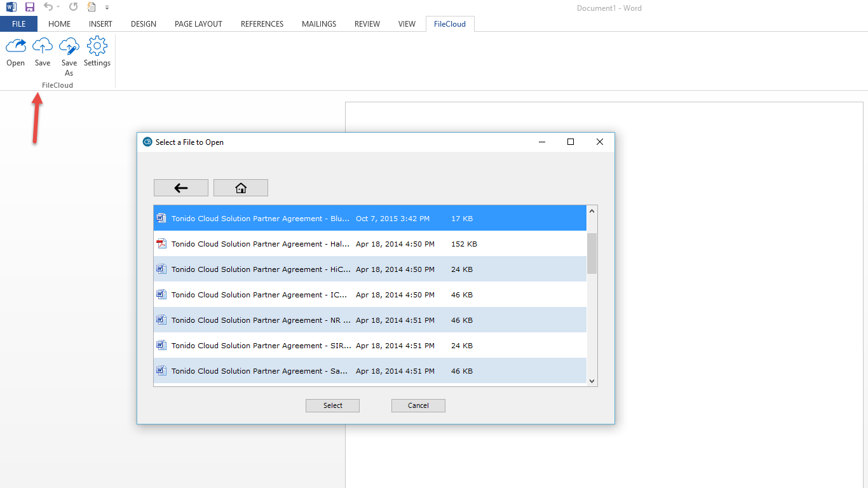The width and height of the screenshot is (868, 488).
Task: Click the file list scroll up arrow
Action: click(592, 211)
